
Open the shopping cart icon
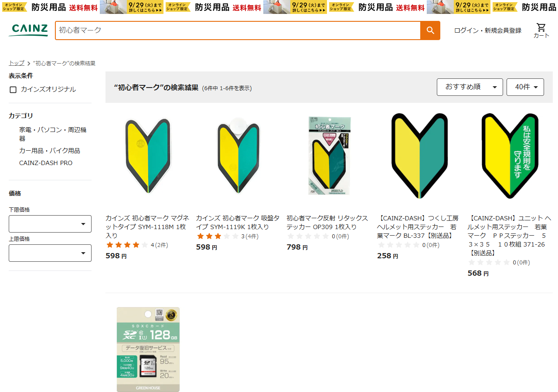[541, 30]
